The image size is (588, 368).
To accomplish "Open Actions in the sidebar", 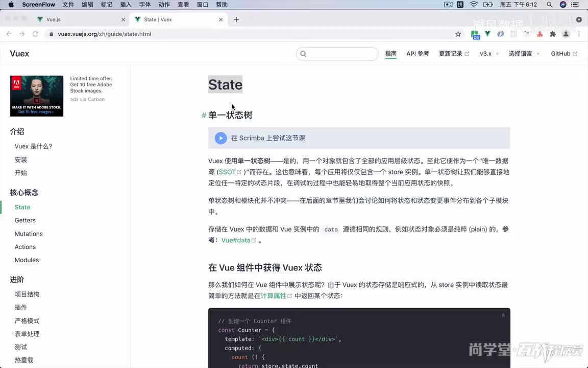I will click(25, 247).
